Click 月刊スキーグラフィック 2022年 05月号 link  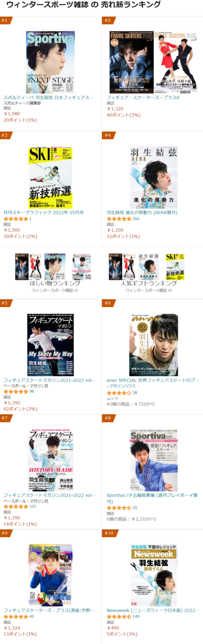(43, 213)
